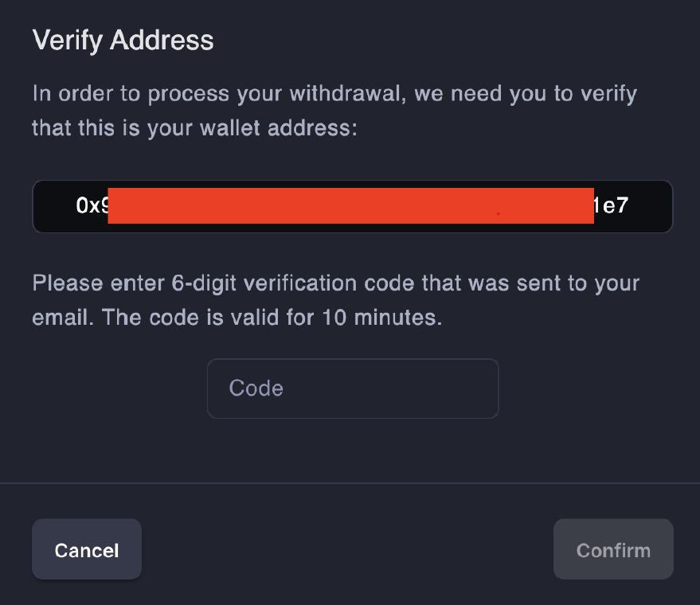Click the "10 minutes" validity text
700x605 pixels.
380,317
